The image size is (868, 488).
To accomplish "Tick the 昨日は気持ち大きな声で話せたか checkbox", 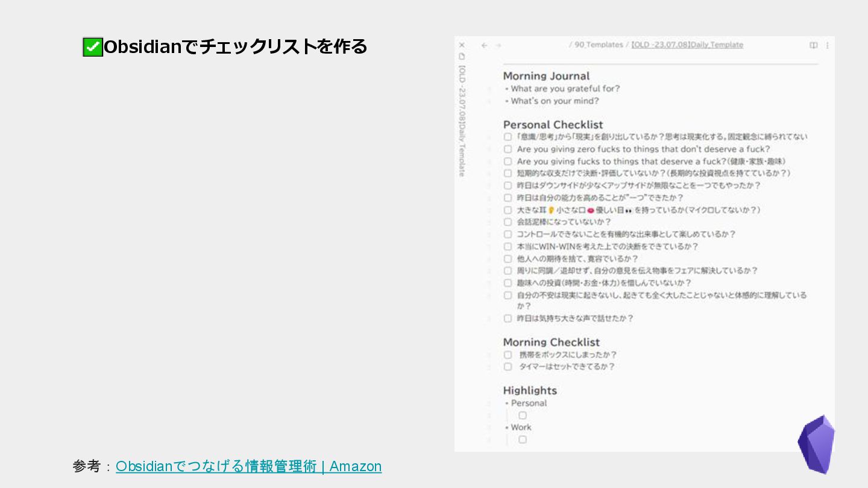I will (508, 319).
